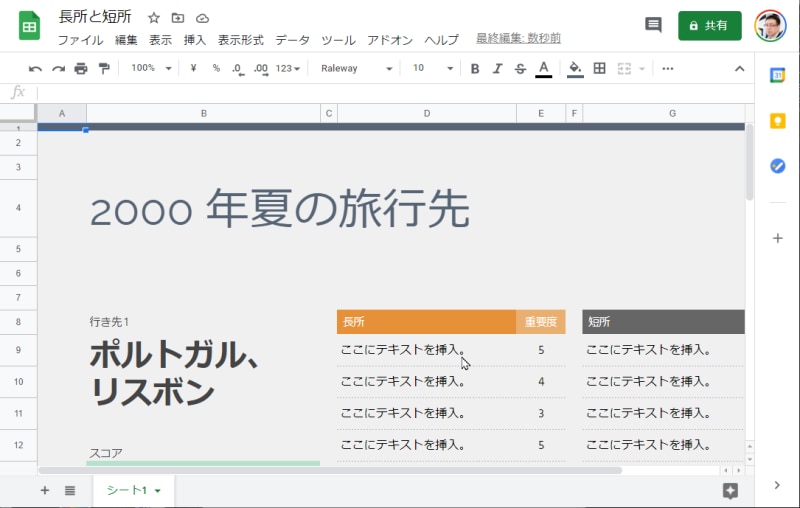Click the merge cells icon
This screenshot has height=508, width=800.
[624, 68]
